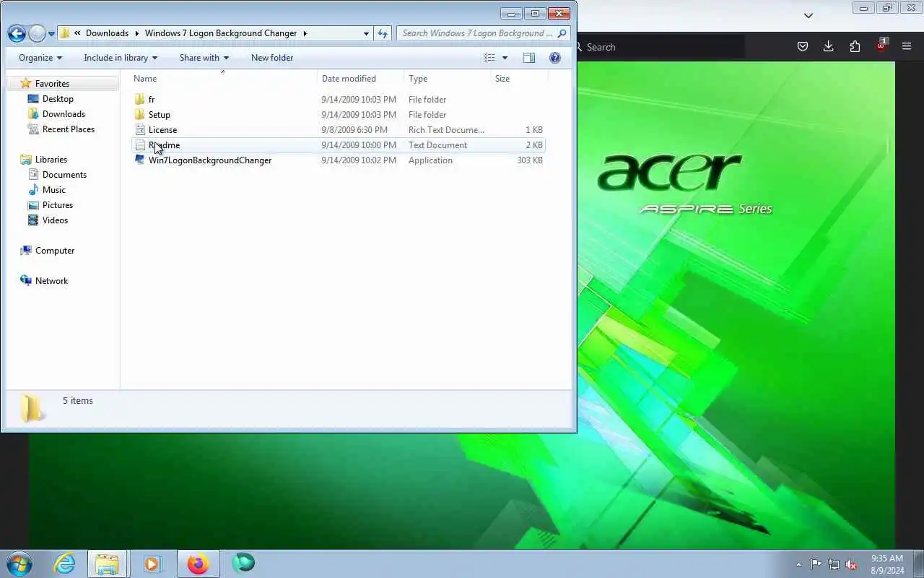Image resolution: width=924 pixels, height=578 pixels.
Task: Switch to Firefox taskbar button
Action: pyautogui.click(x=198, y=564)
